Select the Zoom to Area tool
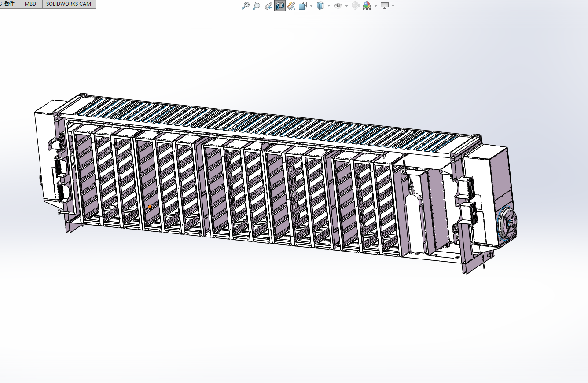Screen dimensions: 588x383 pos(257,6)
